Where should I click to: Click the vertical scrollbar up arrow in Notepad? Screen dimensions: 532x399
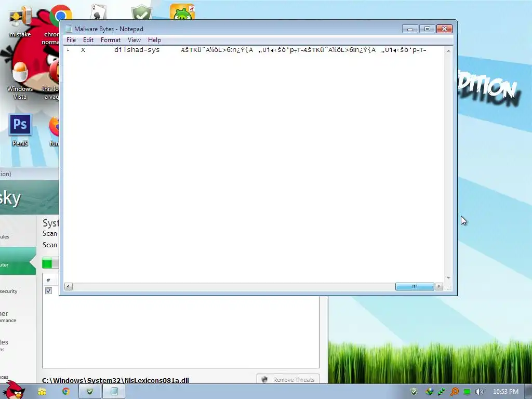(448, 51)
